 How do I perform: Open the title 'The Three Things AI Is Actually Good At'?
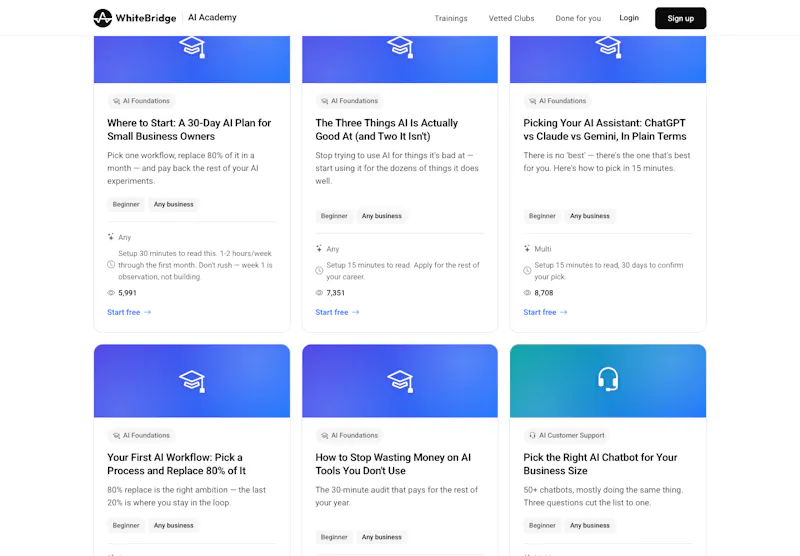386,130
